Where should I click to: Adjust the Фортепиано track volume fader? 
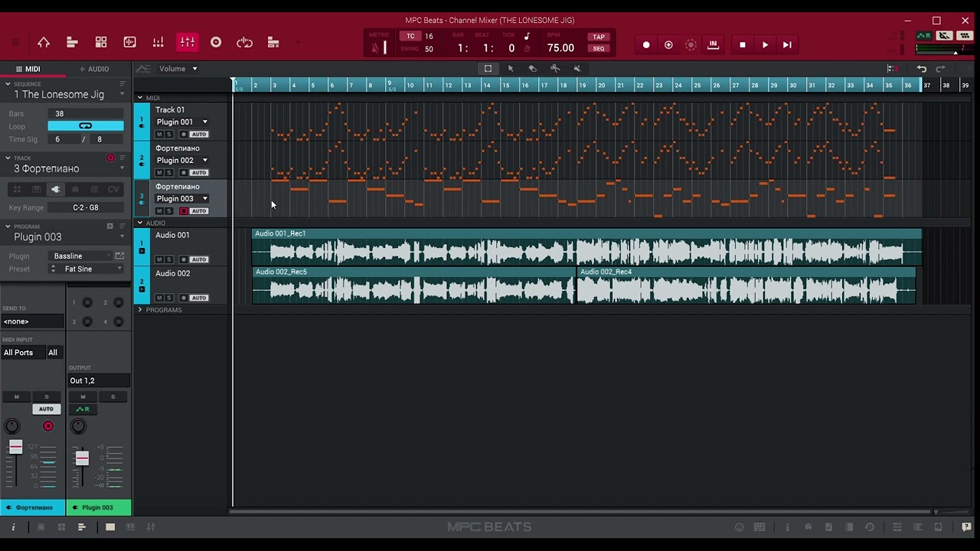[x=15, y=448]
